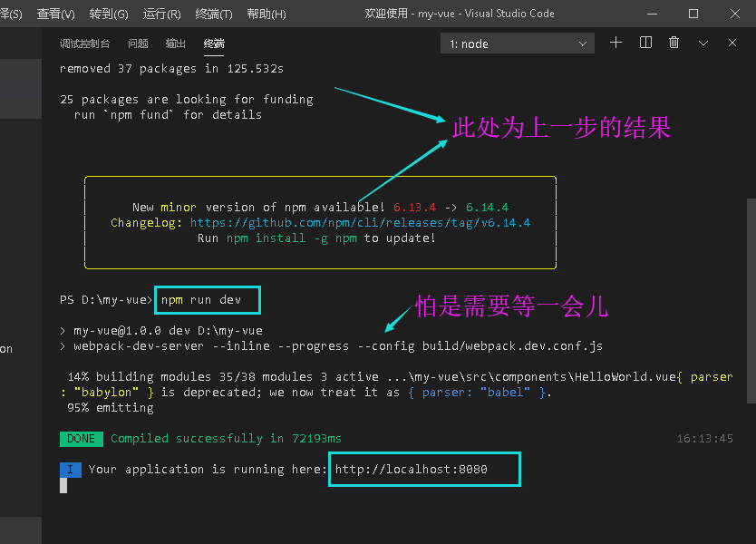
Task: Collapse the panel with the chevron icon
Action: [703, 43]
